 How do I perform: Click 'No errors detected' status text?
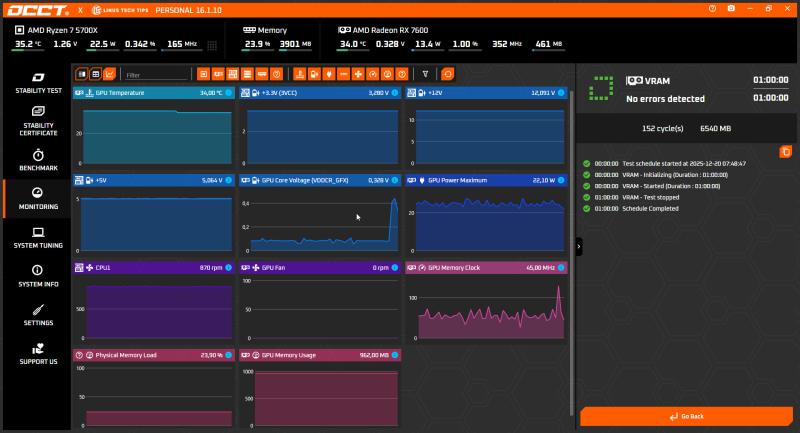click(665, 99)
